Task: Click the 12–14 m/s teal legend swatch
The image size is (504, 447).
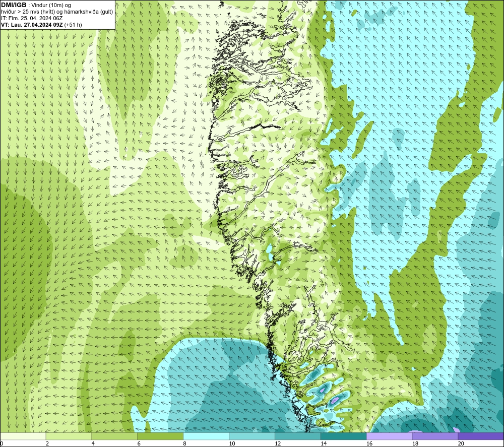Action: click(298, 436)
